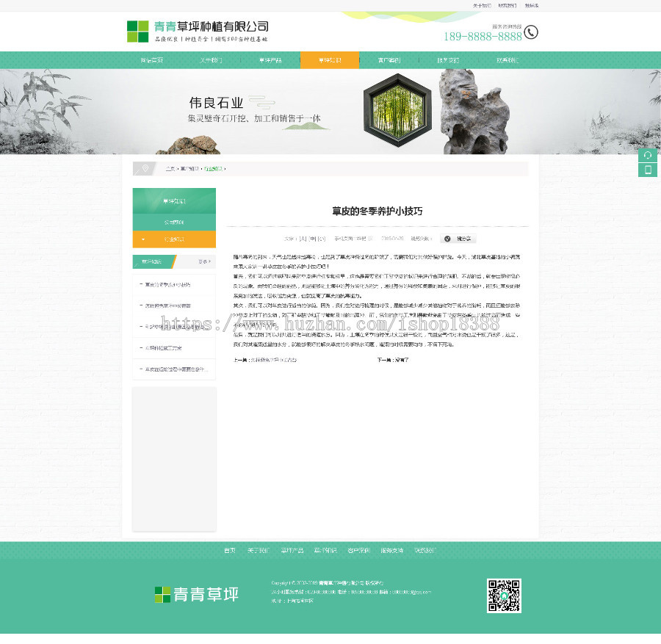Viewport: 661px width, 644px height.
Task: Click the black circular favorite icon near 收藏 button
Action: coord(447,238)
